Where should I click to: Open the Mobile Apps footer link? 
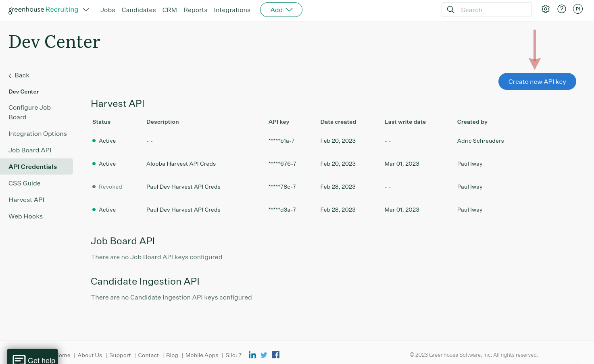pos(202,355)
